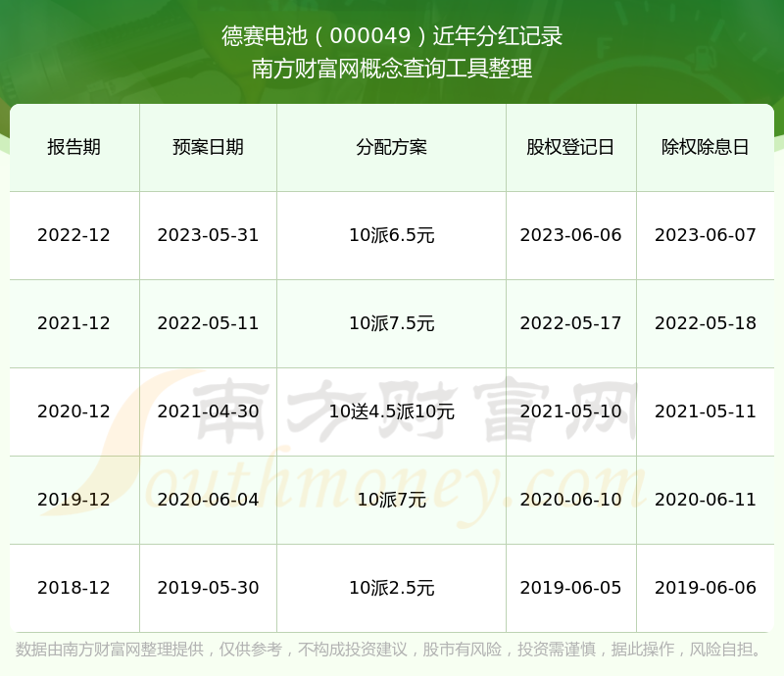Click report period cell 2018-12

pos(74,588)
